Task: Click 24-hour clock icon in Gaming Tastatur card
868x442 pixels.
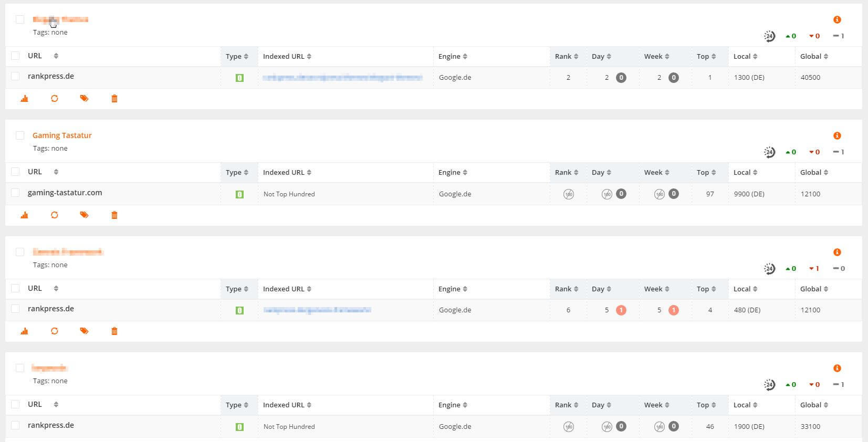Action: tap(769, 152)
